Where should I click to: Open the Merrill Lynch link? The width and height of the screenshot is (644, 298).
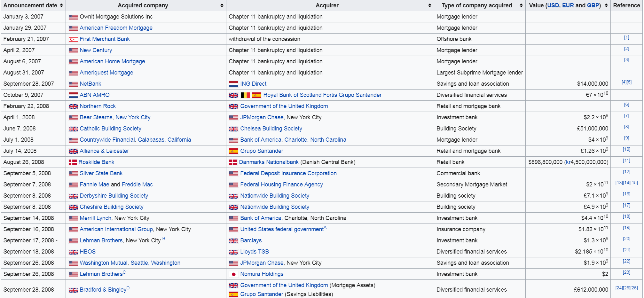coord(96,218)
